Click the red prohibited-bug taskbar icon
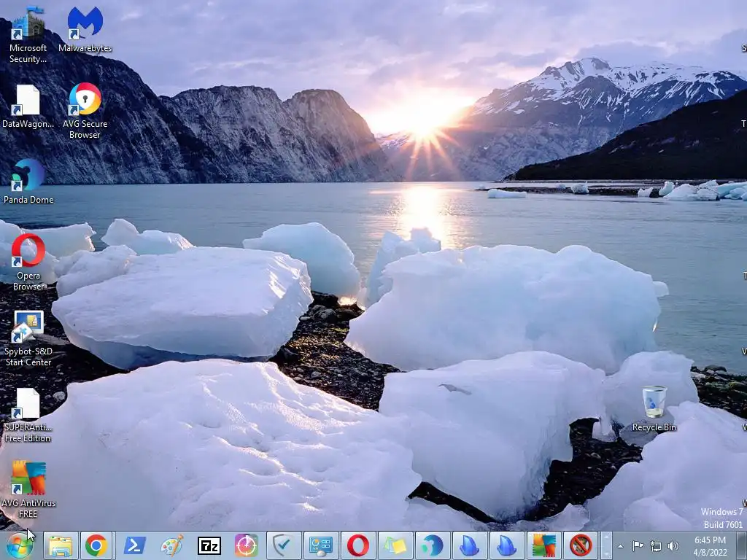This screenshot has width=747, height=560. [x=581, y=545]
